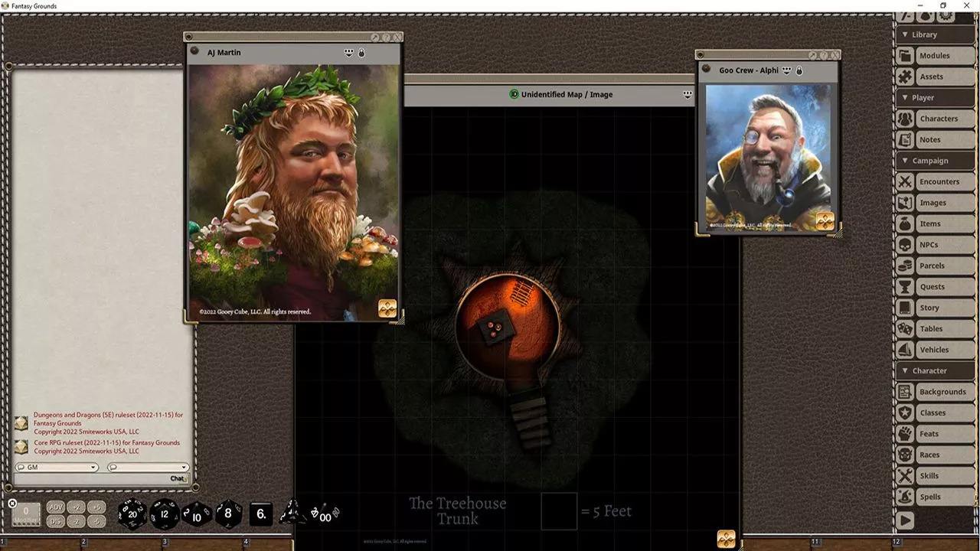Viewport: 980px width, 551px height.
Task: Open the Assets library list
Action: [945, 77]
